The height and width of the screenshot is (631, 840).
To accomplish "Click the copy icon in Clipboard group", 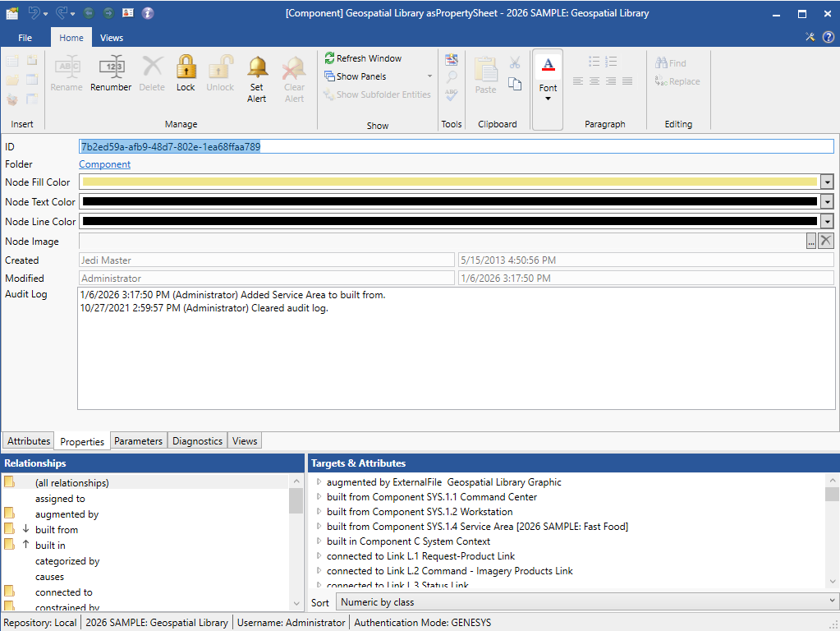I will pyautogui.click(x=515, y=83).
